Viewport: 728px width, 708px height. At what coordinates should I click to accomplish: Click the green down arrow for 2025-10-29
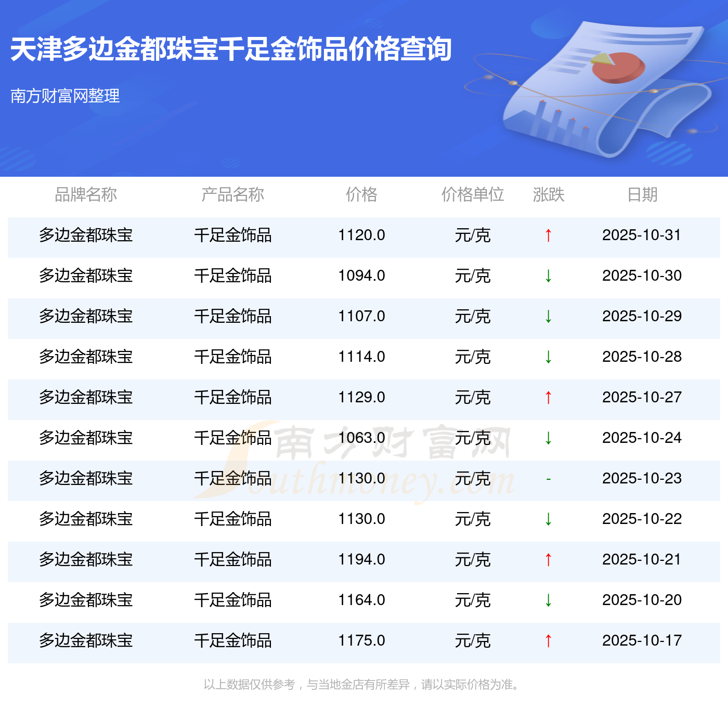[x=548, y=317]
